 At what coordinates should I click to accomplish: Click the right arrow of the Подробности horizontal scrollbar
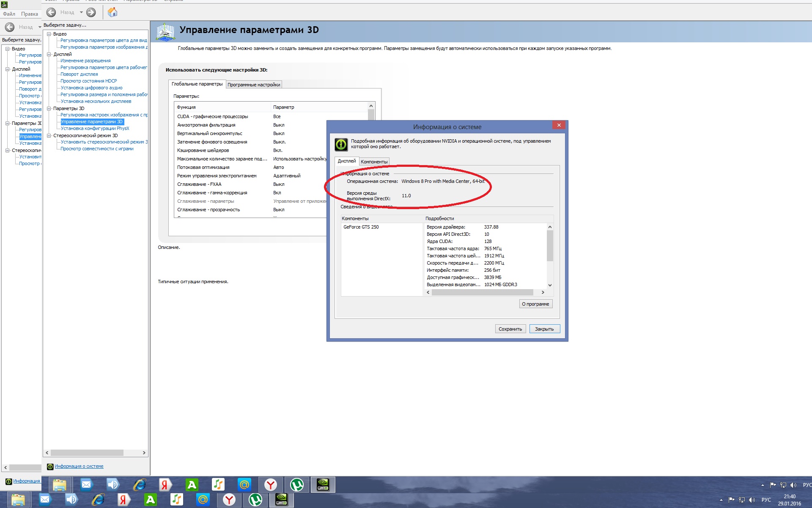point(543,293)
